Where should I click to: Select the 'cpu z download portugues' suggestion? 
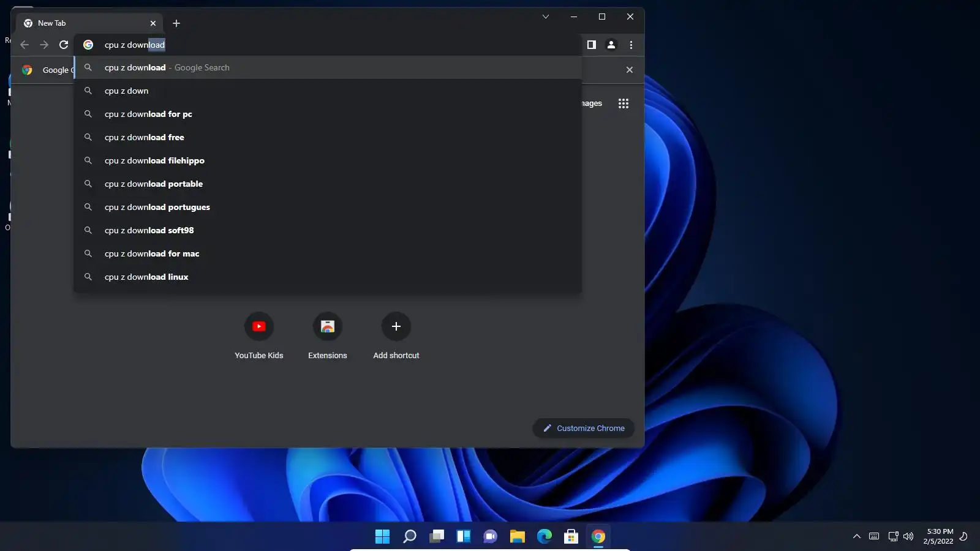(x=328, y=207)
